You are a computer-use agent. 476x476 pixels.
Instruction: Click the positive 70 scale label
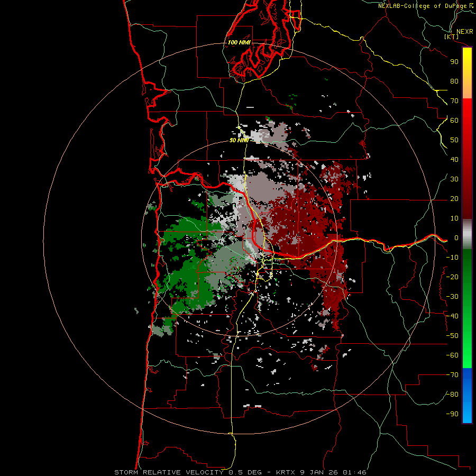pos(454,101)
